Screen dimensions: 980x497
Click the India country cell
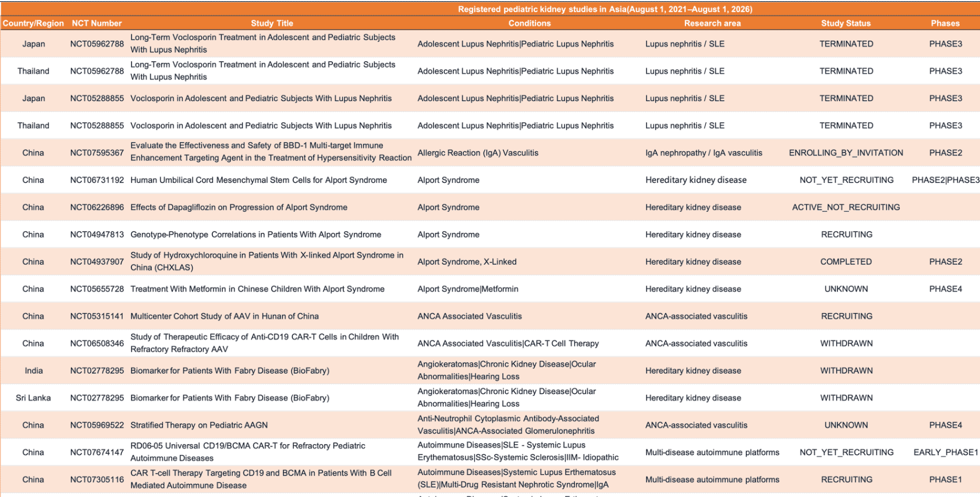[34, 371]
